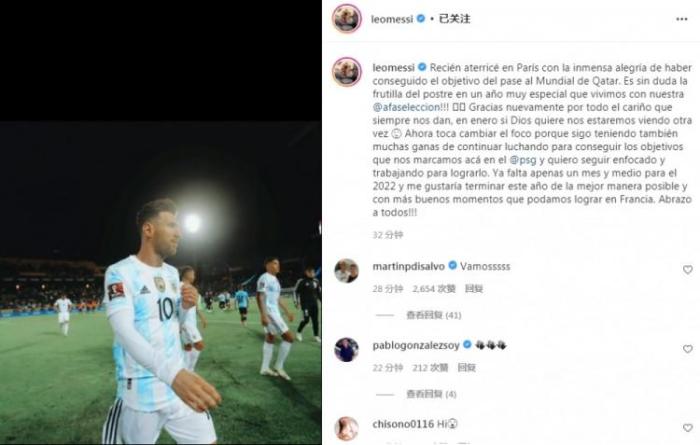The height and width of the screenshot is (445, 700).
Task: Like pablogonzalezsoy's comment with heart icon
Action: pyautogui.click(x=688, y=349)
